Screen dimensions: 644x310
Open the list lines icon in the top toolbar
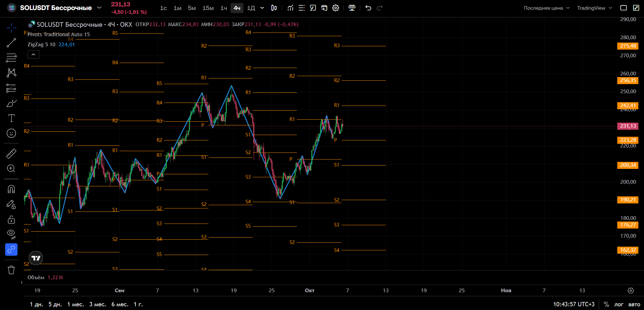302,8
